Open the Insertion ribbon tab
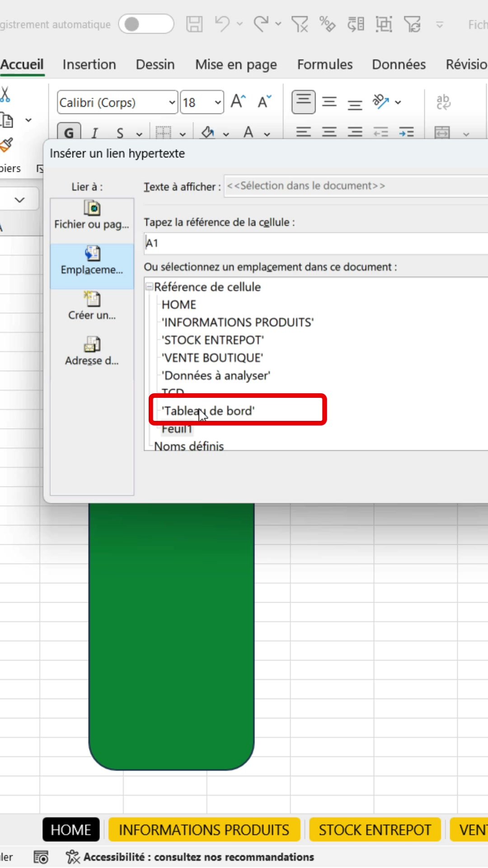The width and height of the screenshot is (488, 868). coord(89,65)
